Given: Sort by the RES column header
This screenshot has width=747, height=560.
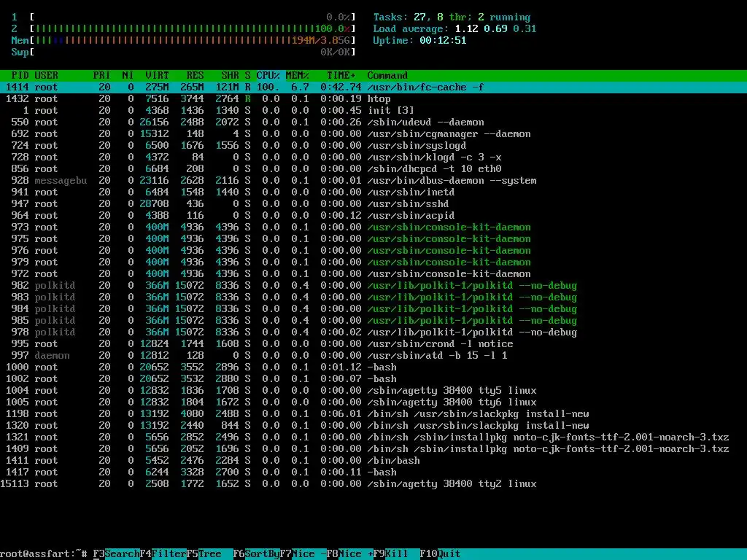Looking at the screenshot, I should [x=196, y=75].
